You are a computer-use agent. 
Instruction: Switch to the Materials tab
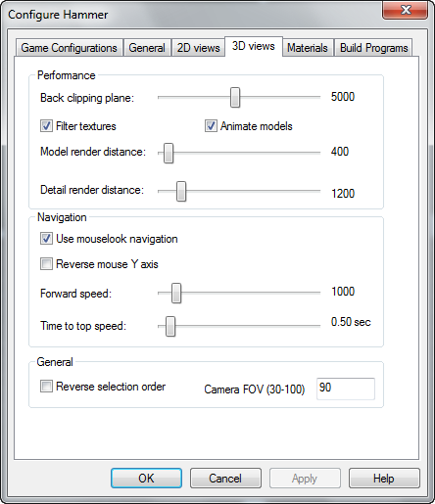[308, 48]
